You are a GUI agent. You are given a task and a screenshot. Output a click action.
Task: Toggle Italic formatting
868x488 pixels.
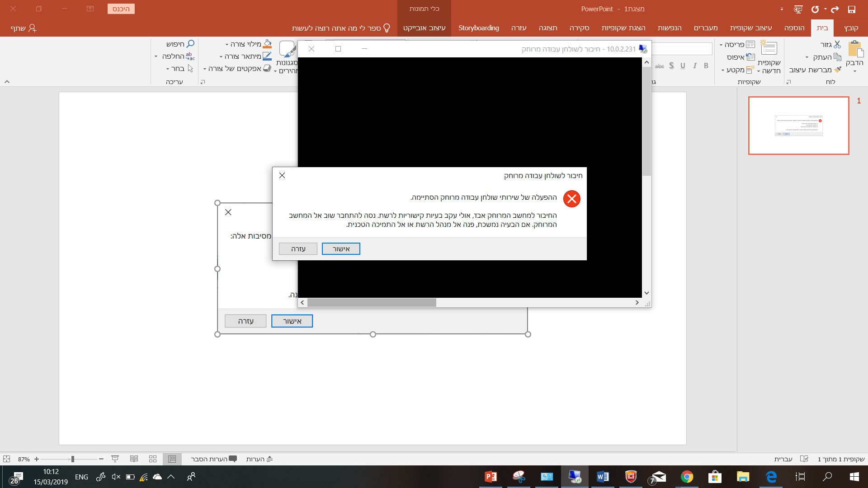(x=694, y=66)
